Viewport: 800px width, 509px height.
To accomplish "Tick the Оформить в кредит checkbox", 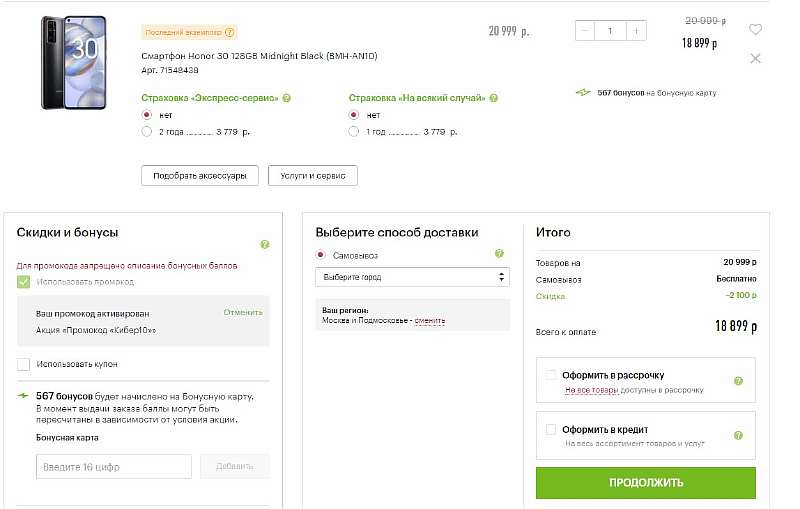I will (550, 429).
